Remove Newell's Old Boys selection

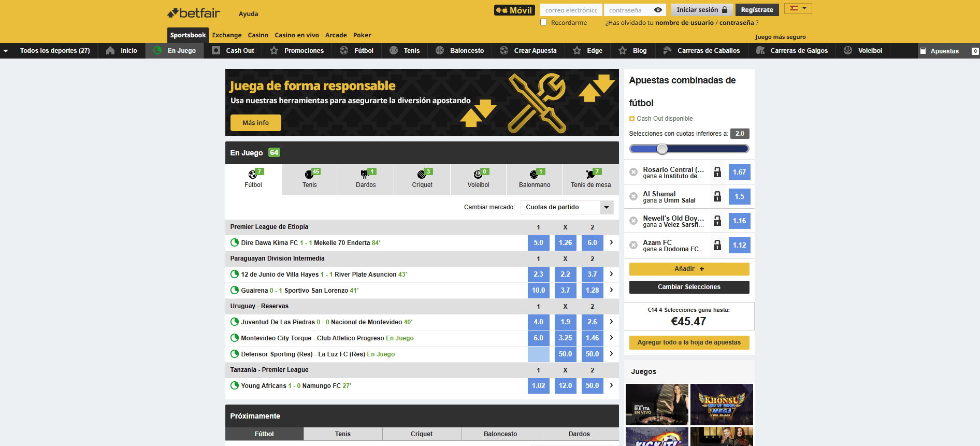coord(633,221)
